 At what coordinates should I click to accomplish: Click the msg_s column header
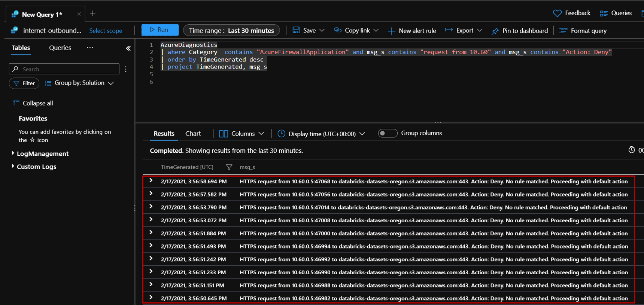point(247,167)
